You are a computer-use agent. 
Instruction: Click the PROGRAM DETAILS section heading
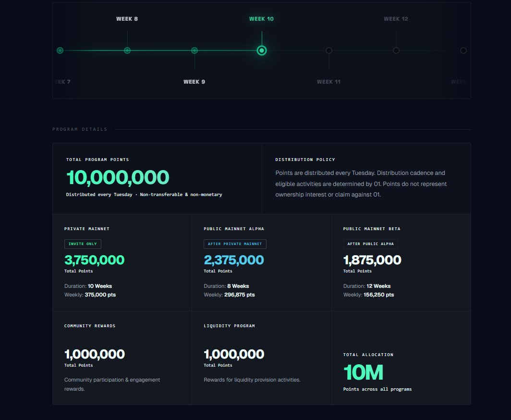point(80,129)
